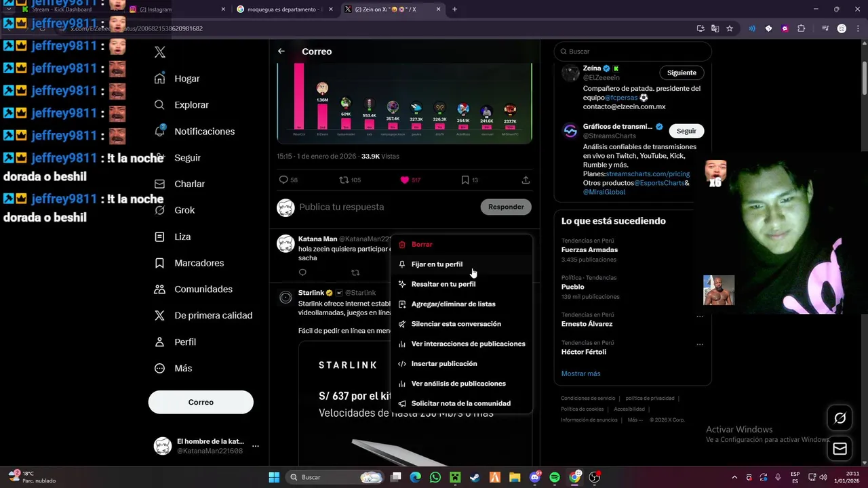Click the reply icon under Katana Man's comment

[302, 272]
